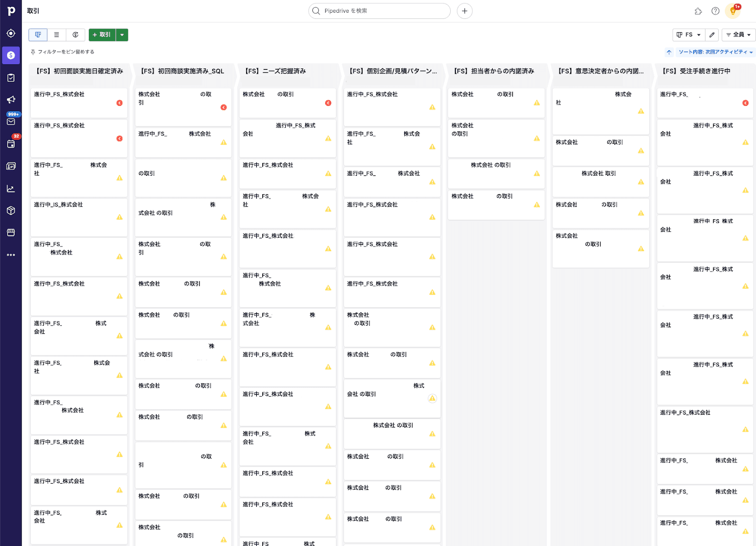The image size is (756, 546).
Task: Open Campaigns megaphone icon in sidebar
Action: click(x=11, y=100)
